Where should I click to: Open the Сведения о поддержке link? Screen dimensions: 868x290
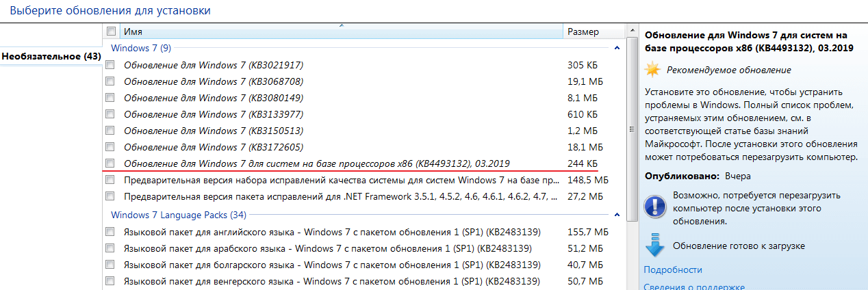(x=694, y=287)
